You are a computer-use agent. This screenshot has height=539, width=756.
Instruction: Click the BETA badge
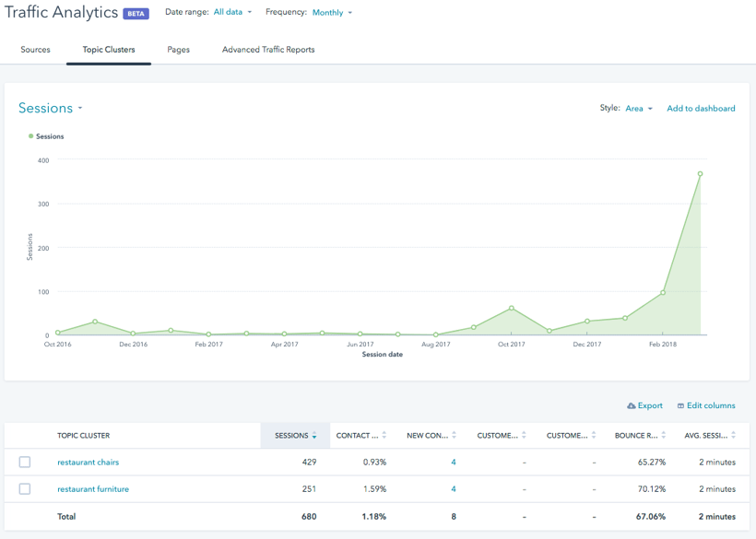(x=136, y=14)
